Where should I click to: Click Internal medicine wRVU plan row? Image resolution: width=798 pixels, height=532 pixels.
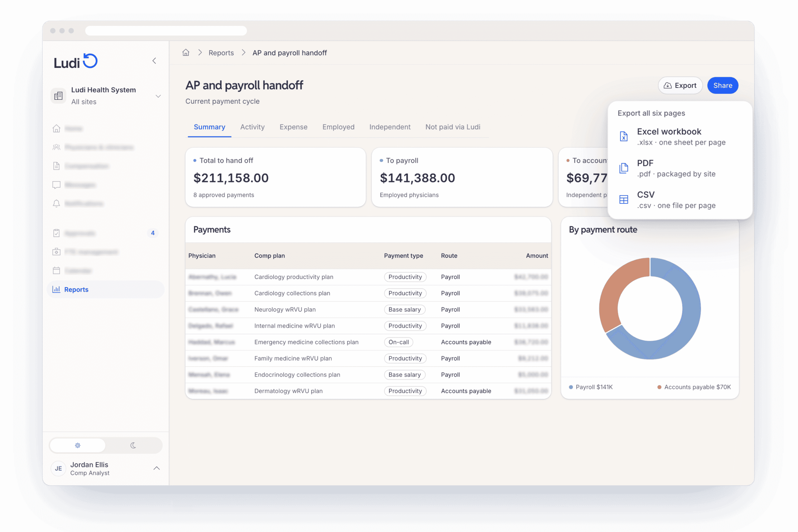click(368, 326)
